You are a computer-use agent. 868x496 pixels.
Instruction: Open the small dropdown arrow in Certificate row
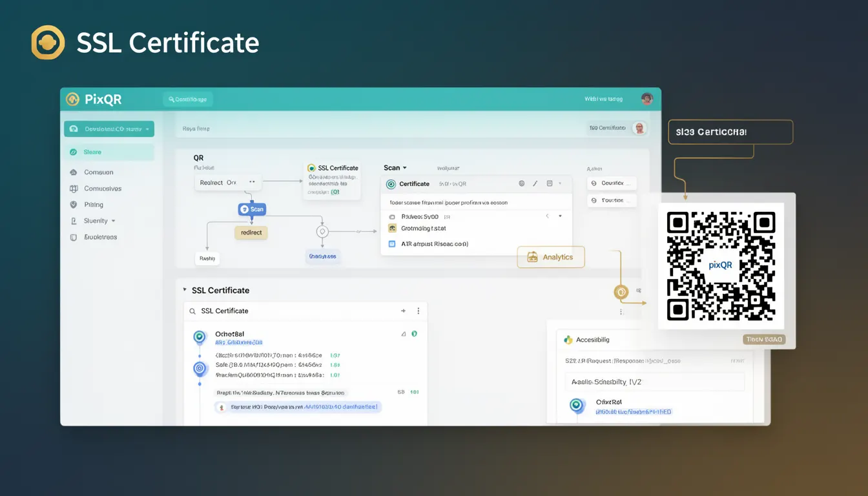point(561,183)
